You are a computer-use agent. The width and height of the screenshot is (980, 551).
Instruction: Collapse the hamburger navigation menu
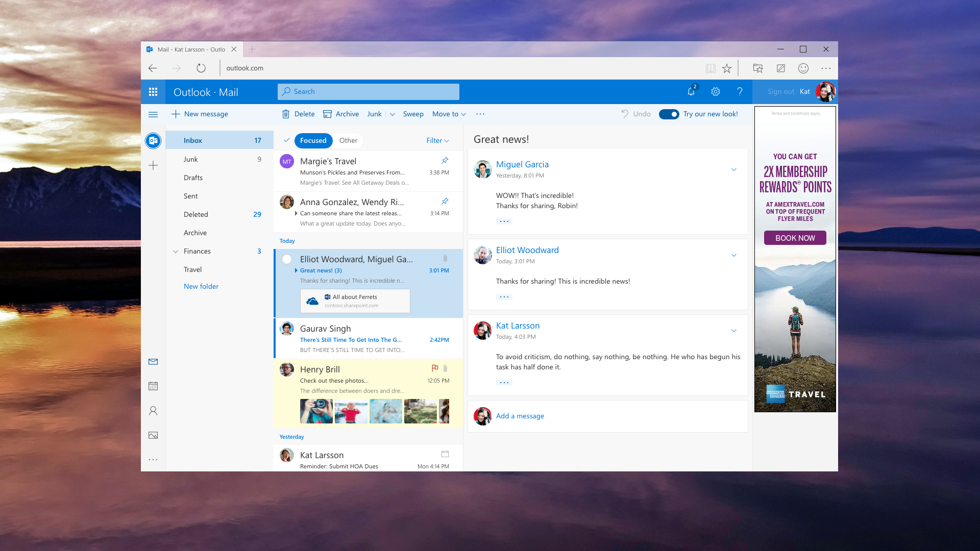click(153, 114)
